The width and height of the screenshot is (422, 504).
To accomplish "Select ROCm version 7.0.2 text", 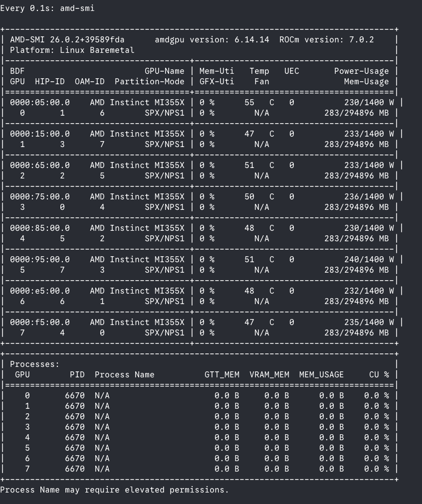I will click(326, 39).
